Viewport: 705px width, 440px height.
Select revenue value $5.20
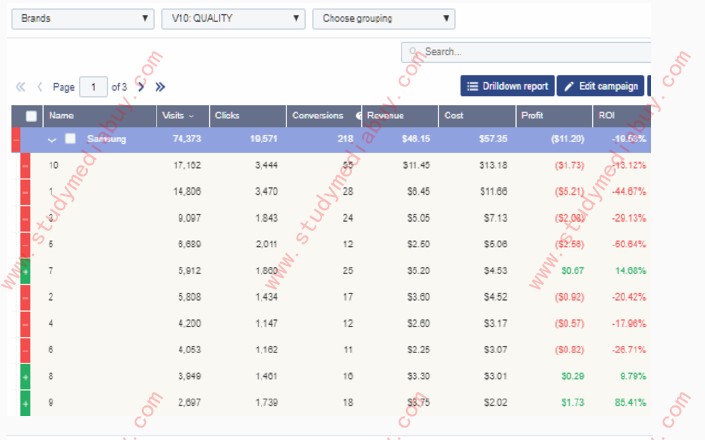[x=418, y=271]
